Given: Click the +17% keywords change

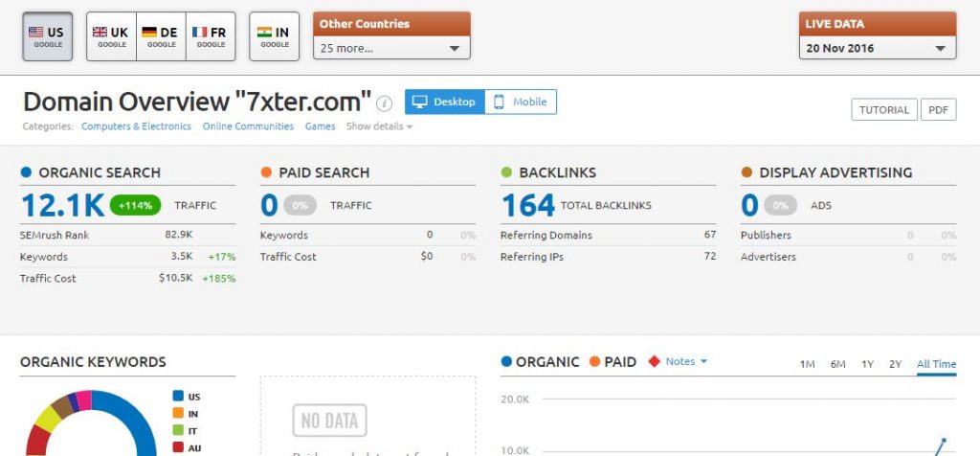Looking at the screenshot, I should (222, 257).
